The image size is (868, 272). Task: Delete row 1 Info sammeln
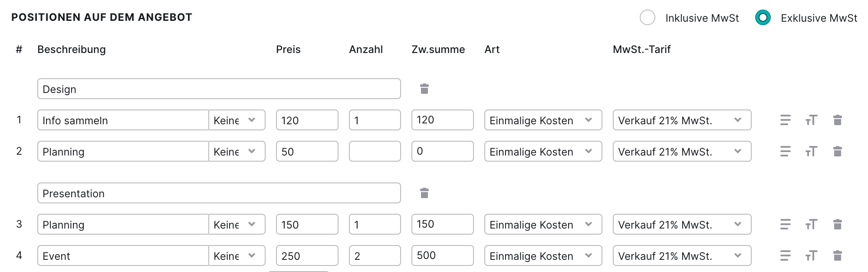tap(838, 120)
